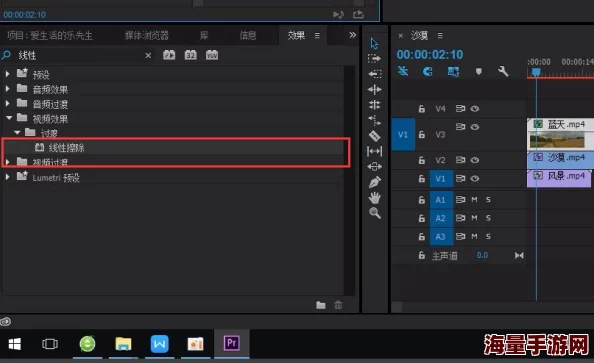Open Windows Start menu
Viewport: 594px width, 363px height.
[15, 344]
